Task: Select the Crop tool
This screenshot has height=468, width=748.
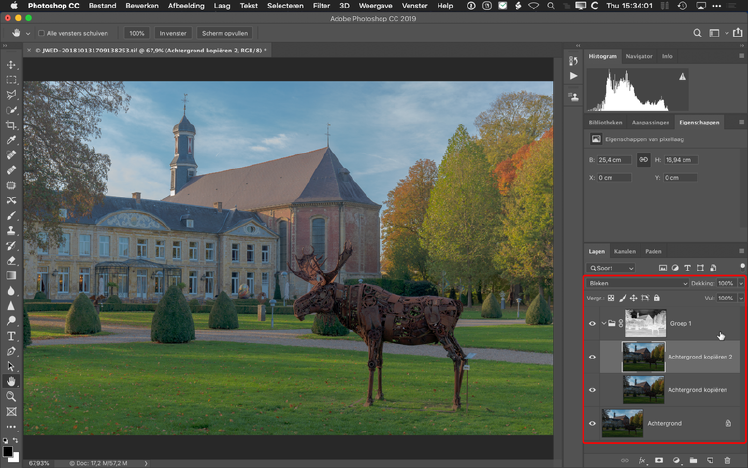Action: (x=11, y=125)
